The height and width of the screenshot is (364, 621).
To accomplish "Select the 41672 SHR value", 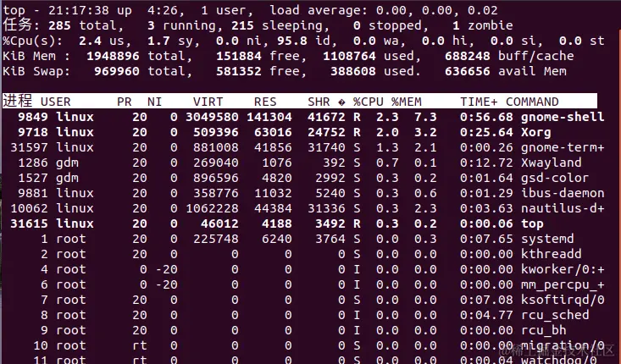I will pyautogui.click(x=326, y=117).
